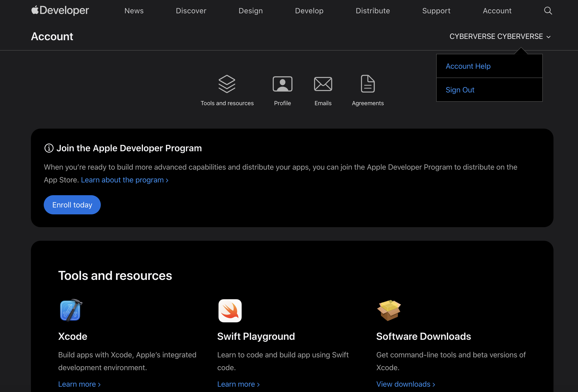Click the Tools and resources stack icon
This screenshot has height=392, width=578.
(227, 84)
